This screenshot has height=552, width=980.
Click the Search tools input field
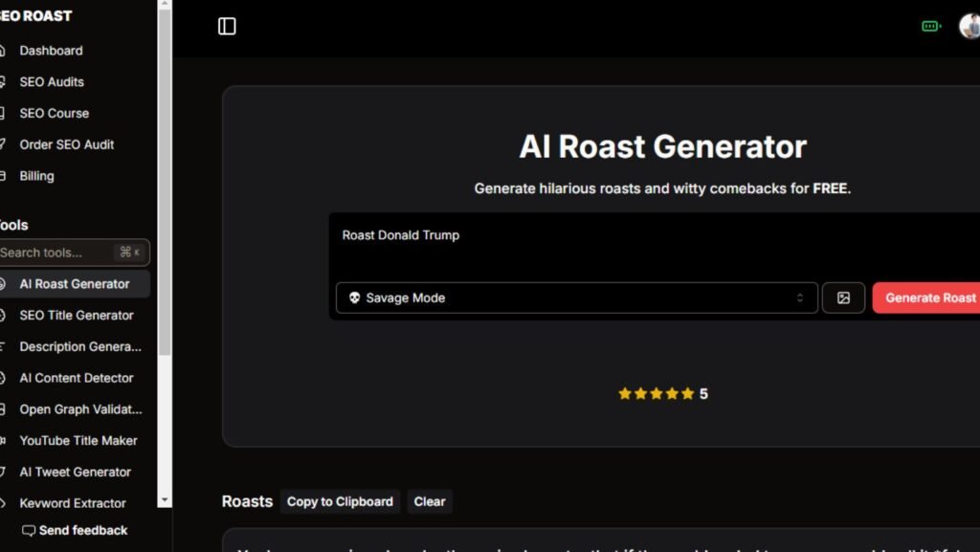point(74,253)
